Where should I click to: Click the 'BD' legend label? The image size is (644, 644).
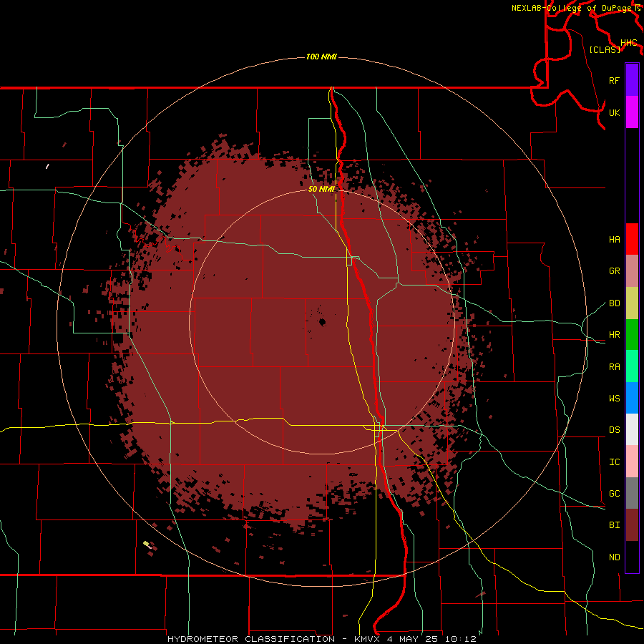(x=614, y=303)
